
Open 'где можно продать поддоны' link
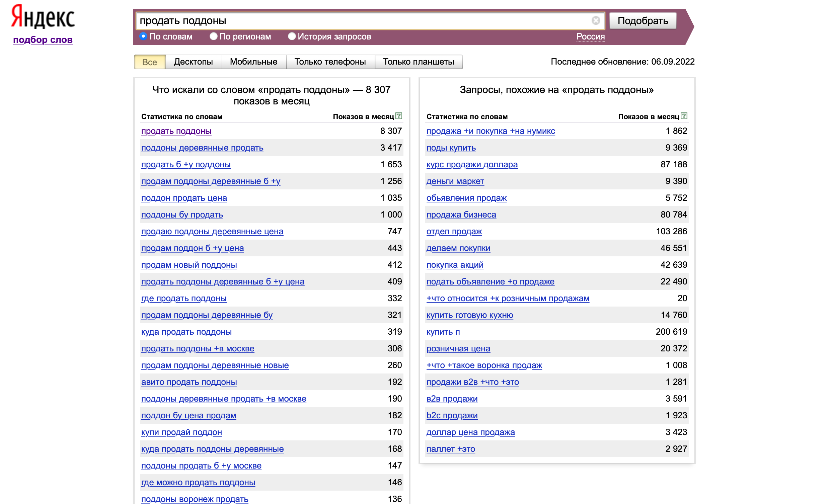pos(198,483)
